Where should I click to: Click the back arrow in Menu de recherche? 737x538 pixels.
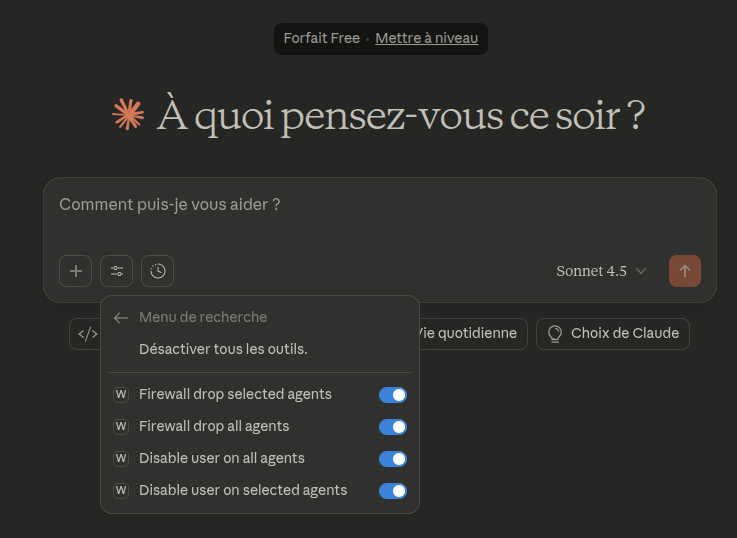[x=121, y=318]
